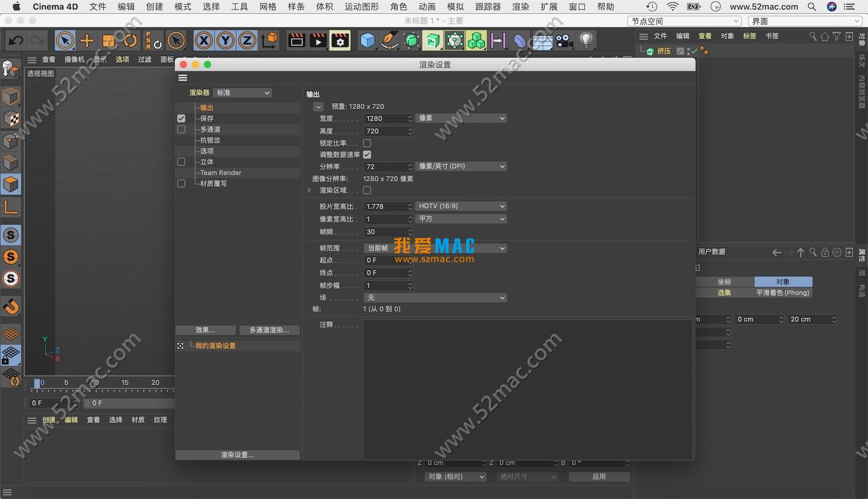Click the 应用 button
The width and height of the screenshot is (868, 499).
[599, 477]
